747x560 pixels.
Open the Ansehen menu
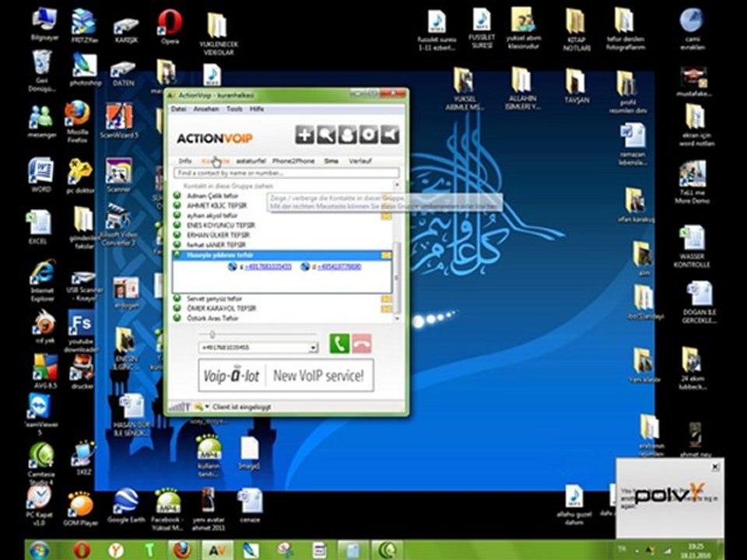tap(205, 109)
